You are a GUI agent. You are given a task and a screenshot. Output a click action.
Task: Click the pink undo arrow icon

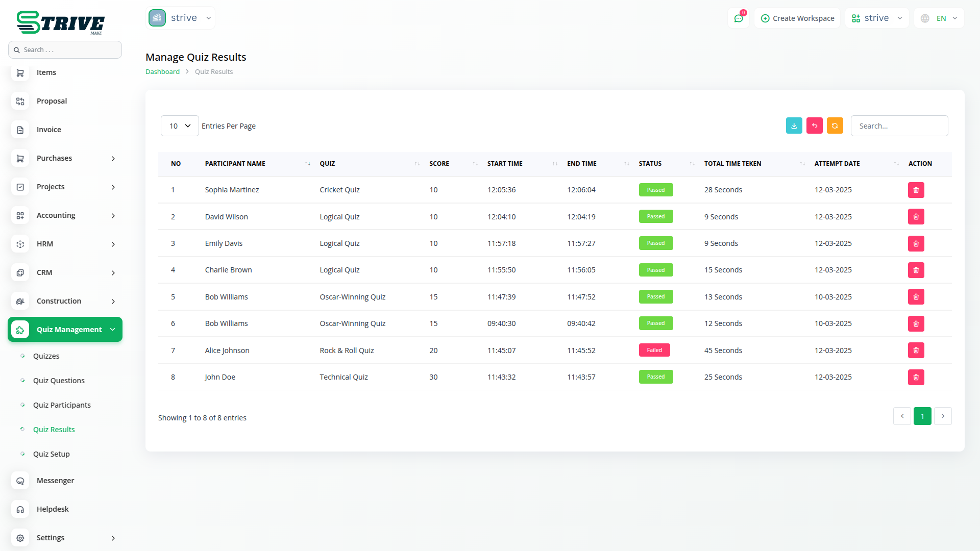pyautogui.click(x=814, y=126)
